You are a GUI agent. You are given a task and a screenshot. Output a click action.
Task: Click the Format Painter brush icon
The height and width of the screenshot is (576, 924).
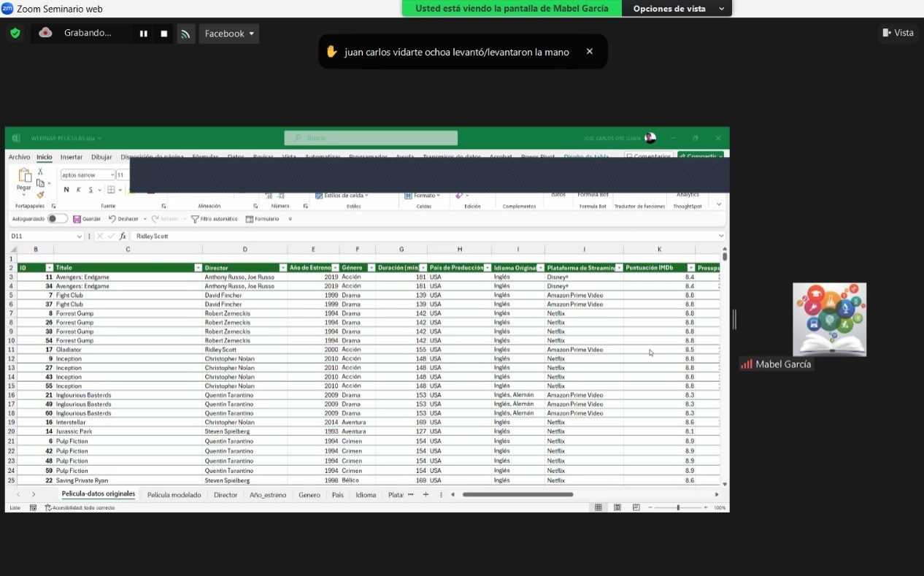click(x=40, y=195)
